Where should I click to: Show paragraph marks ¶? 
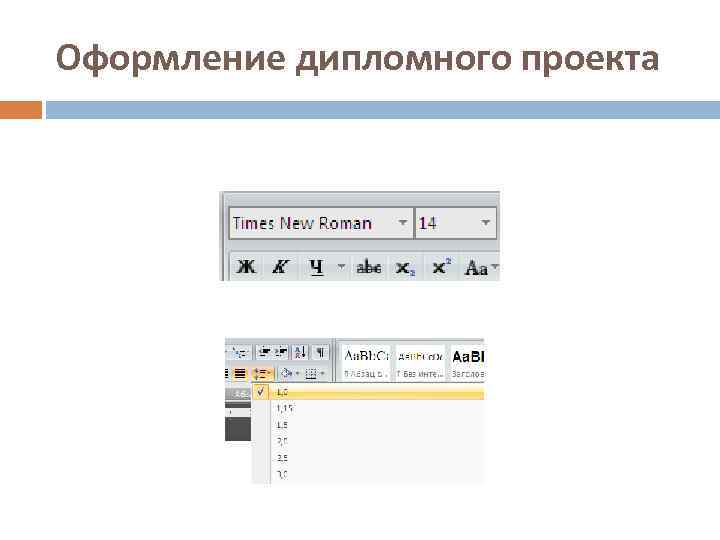tap(321, 352)
